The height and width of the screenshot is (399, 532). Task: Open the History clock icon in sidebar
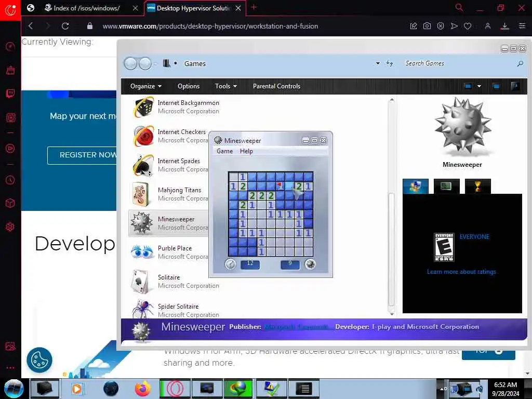[10, 180]
